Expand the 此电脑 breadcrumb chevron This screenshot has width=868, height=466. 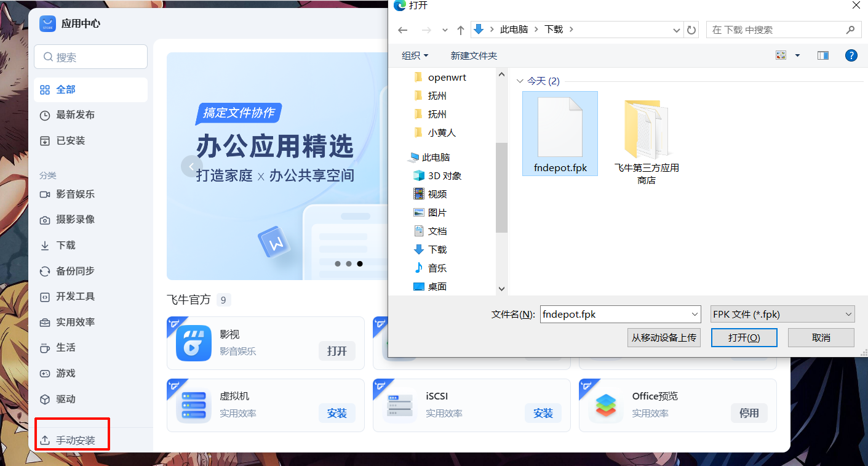click(x=536, y=30)
